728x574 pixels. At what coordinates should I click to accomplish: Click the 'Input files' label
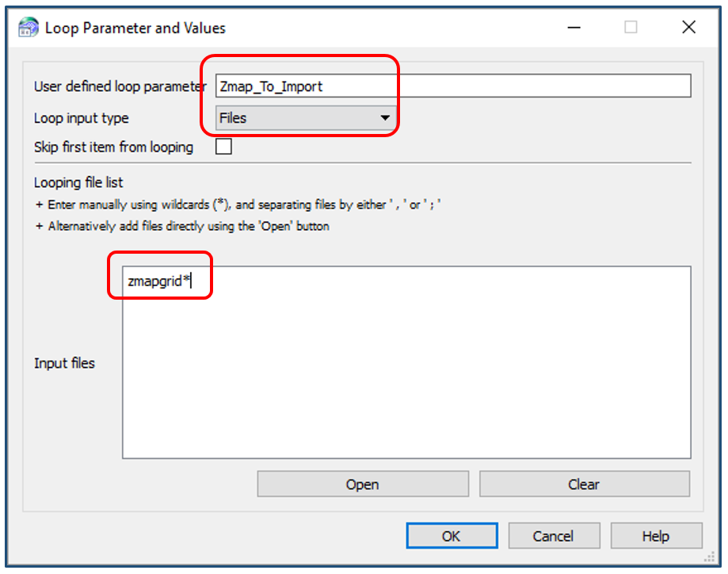click(64, 363)
